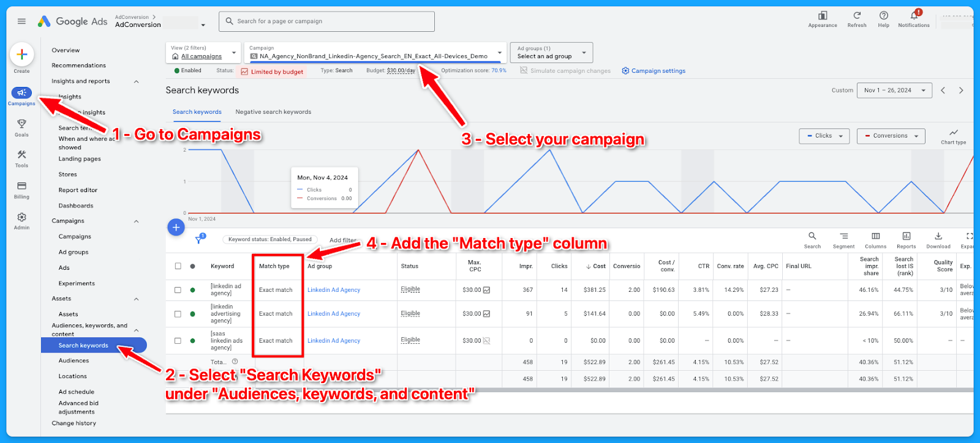The image size is (980, 443).
Task: Collapse the Campaigns sidebar section
Action: [x=136, y=221]
